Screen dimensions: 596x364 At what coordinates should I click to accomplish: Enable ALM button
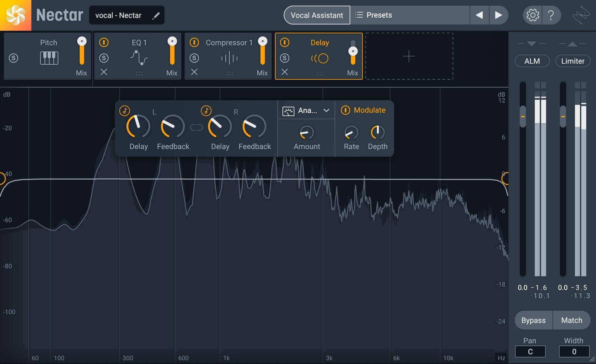coord(532,61)
